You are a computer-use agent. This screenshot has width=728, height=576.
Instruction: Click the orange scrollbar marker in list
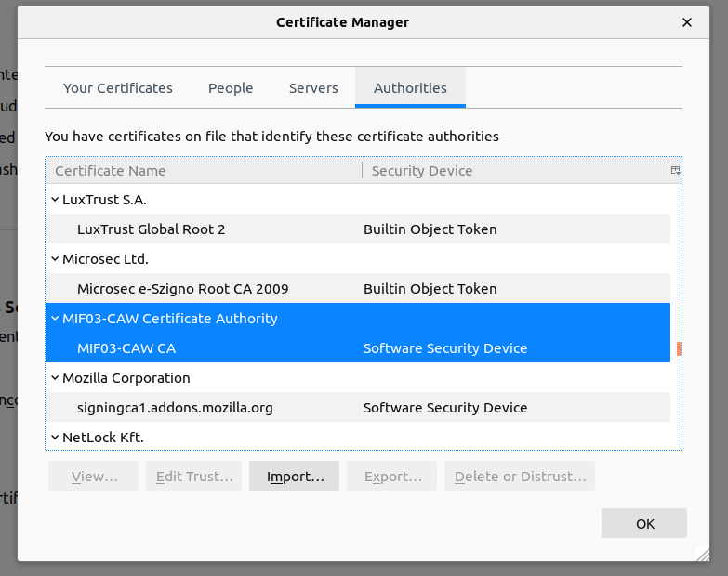pos(679,349)
